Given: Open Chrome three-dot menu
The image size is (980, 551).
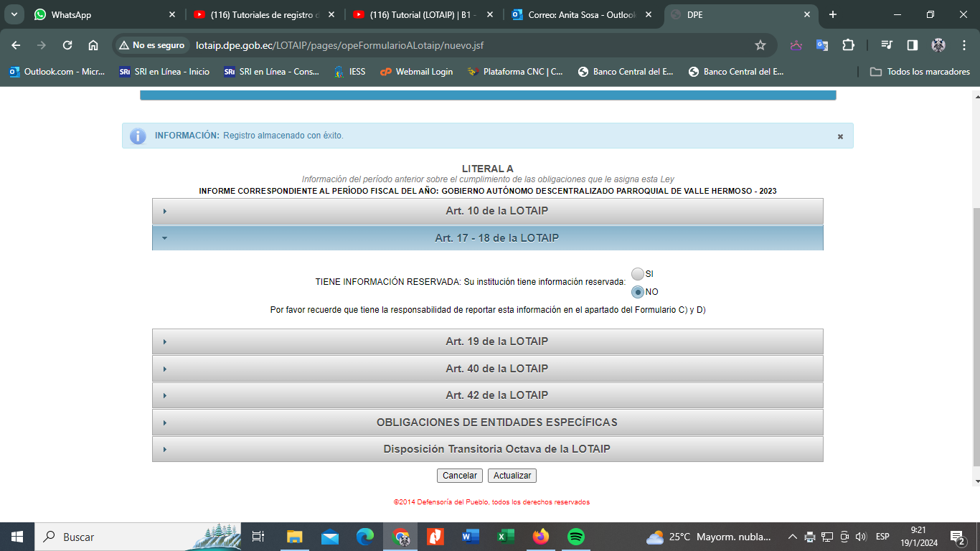Looking at the screenshot, I should pyautogui.click(x=964, y=45).
